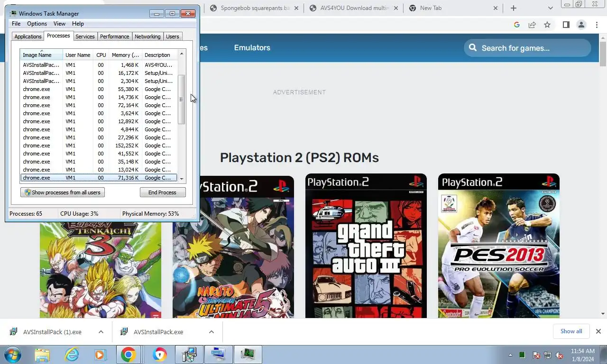The width and height of the screenshot is (607, 364).
Task: Click the muted volume tray icon
Action: 559,355
